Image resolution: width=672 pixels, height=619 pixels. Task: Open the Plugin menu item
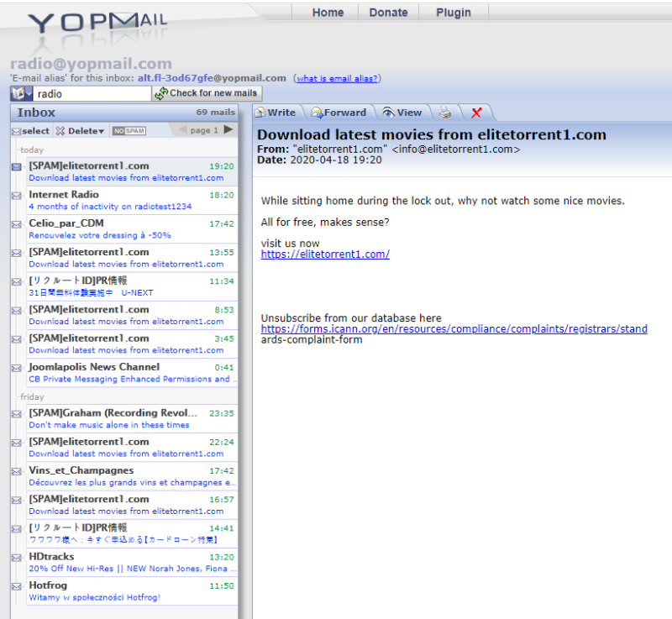pos(454,13)
